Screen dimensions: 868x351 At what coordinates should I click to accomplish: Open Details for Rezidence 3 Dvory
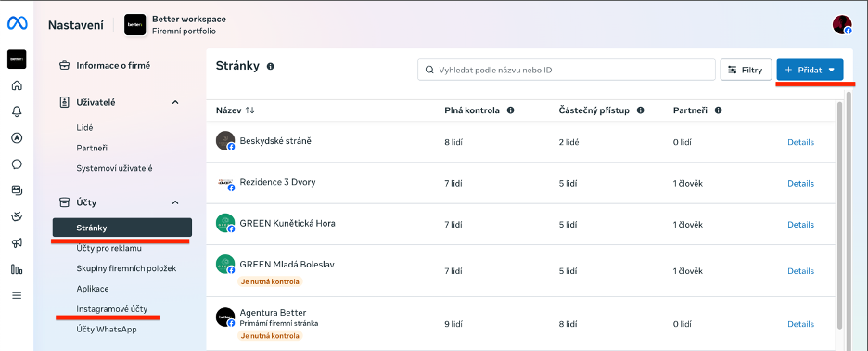point(800,184)
